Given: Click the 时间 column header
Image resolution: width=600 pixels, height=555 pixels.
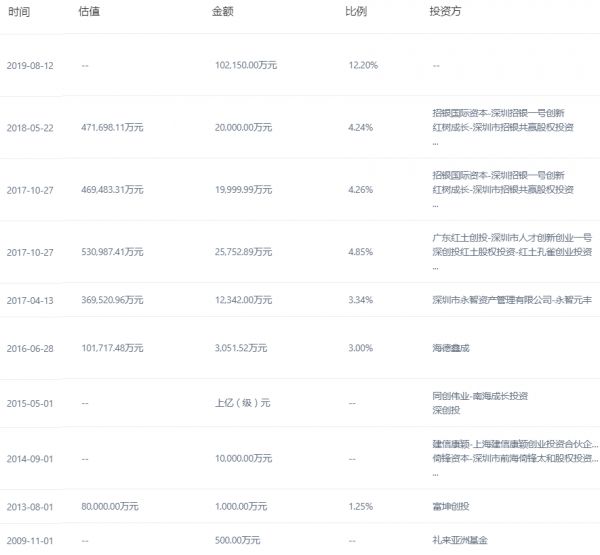Looking at the screenshot, I should point(19,12).
